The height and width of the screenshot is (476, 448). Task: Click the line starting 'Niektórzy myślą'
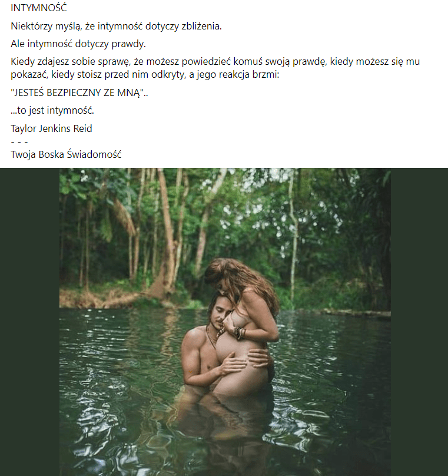[116, 26]
